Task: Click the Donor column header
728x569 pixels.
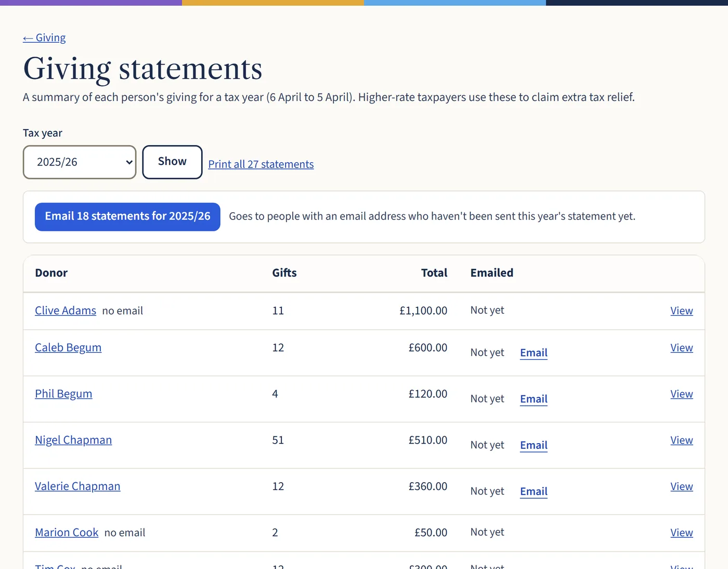Action: pos(51,273)
